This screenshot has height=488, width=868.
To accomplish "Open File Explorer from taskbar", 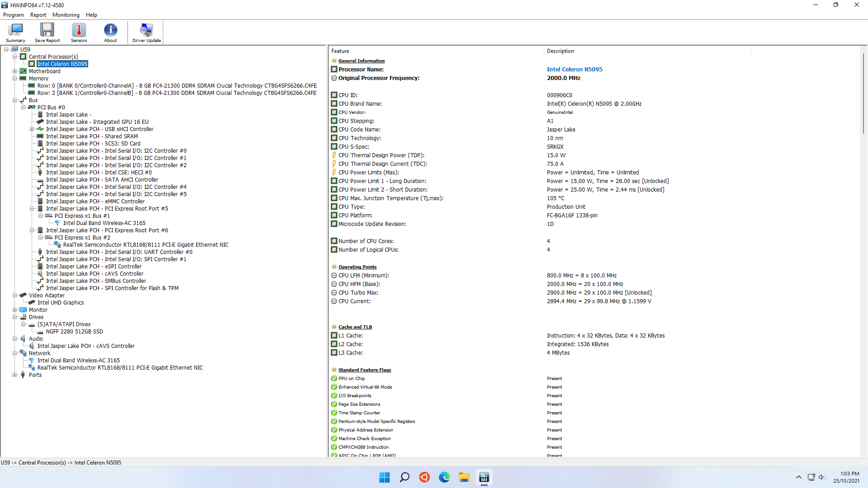I will pos(464,477).
